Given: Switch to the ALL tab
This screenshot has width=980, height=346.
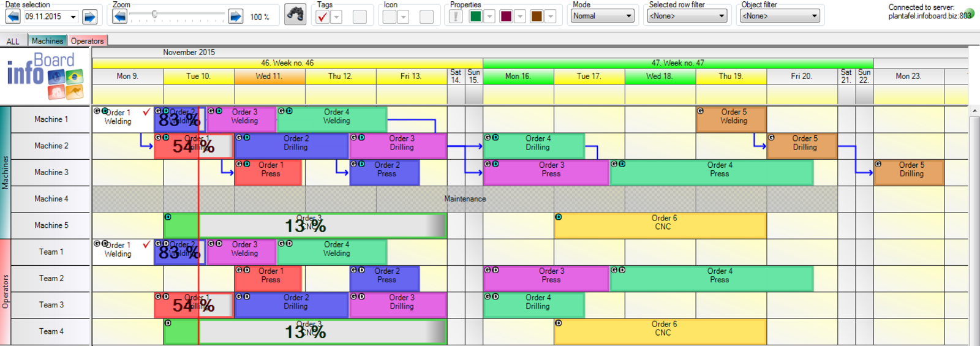Looking at the screenshot, I should tap(13, 41).
